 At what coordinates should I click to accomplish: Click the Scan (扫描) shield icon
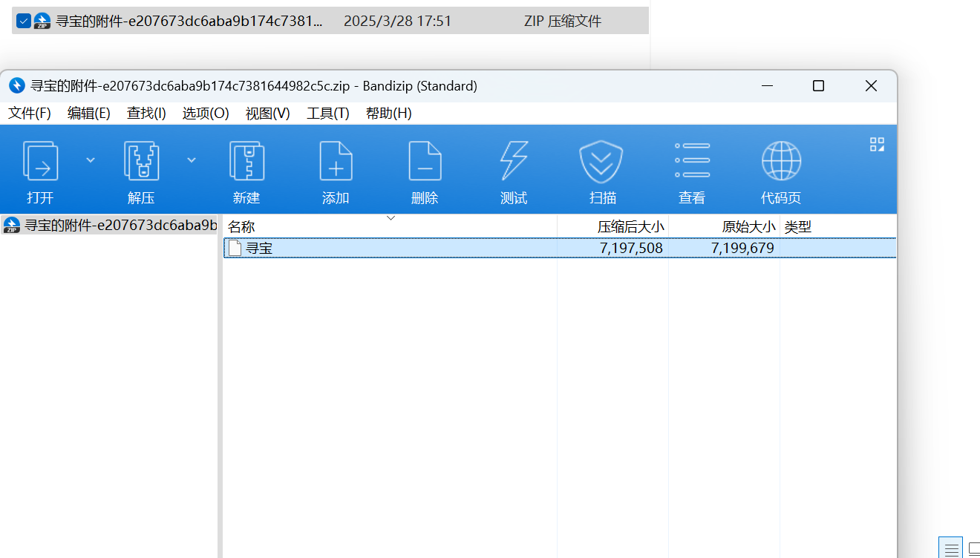point(601,161)
